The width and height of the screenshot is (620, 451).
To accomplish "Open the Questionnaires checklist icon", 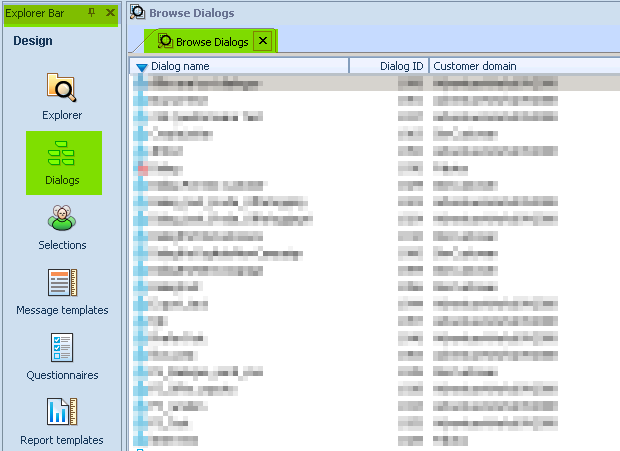I will pos(62,347).
